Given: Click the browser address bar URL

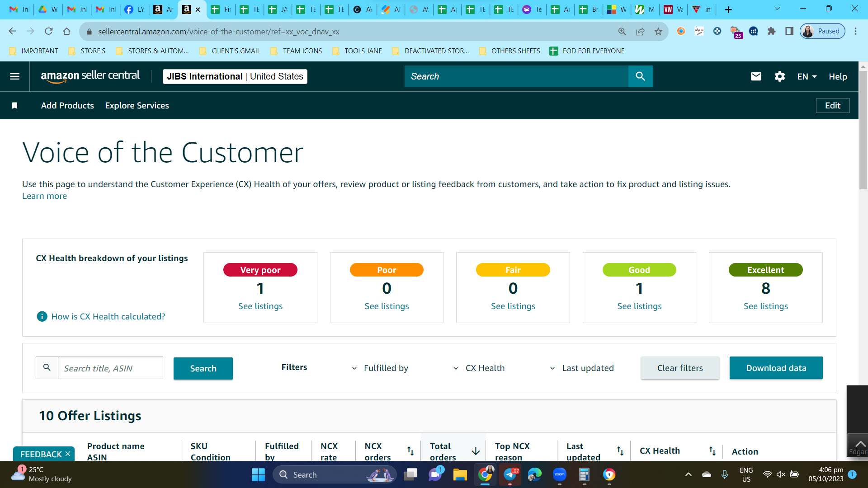Looking at the screenshot, I should tap(219, 31).
